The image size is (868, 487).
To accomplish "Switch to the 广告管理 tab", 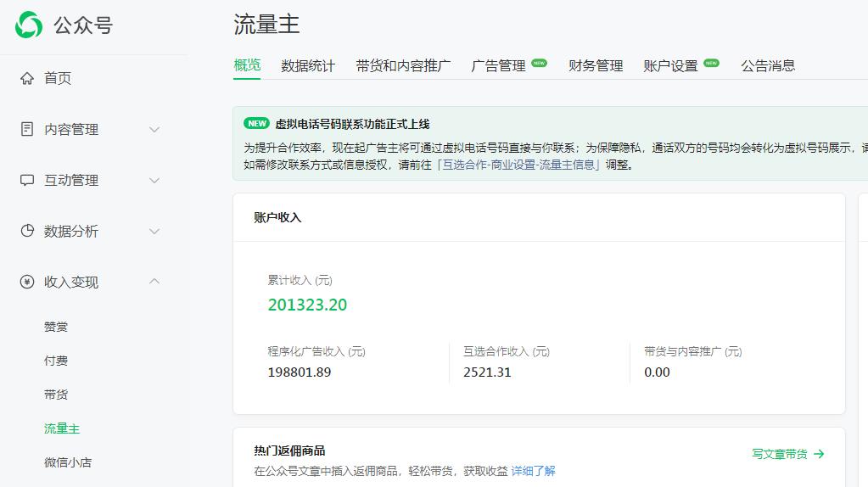I will click(x=498, y=66).
